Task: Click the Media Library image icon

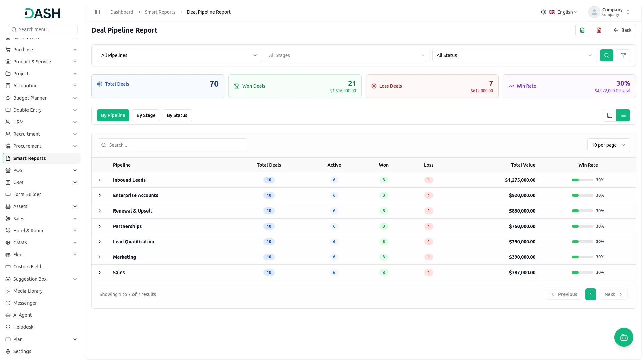Action: (x=8, y=291)
